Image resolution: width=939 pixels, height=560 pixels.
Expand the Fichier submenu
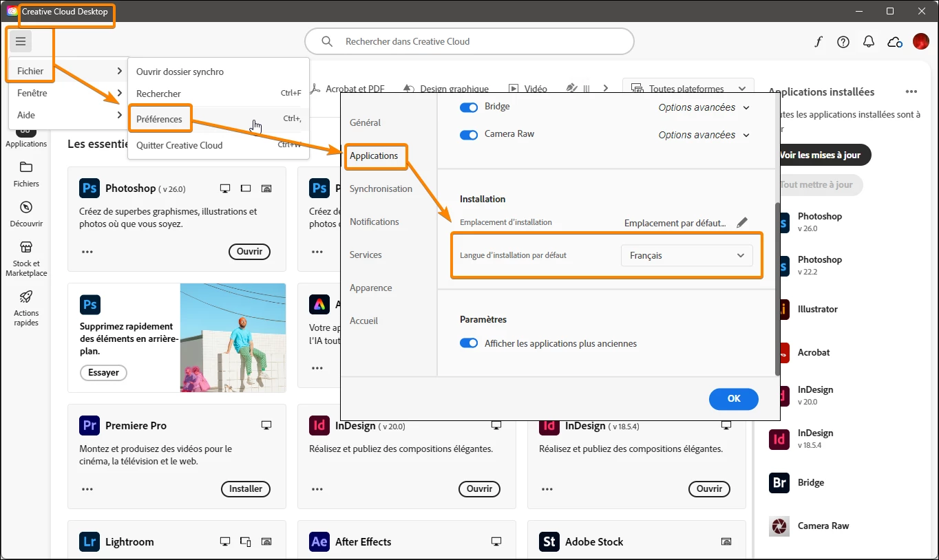click(x=67, y=71)
